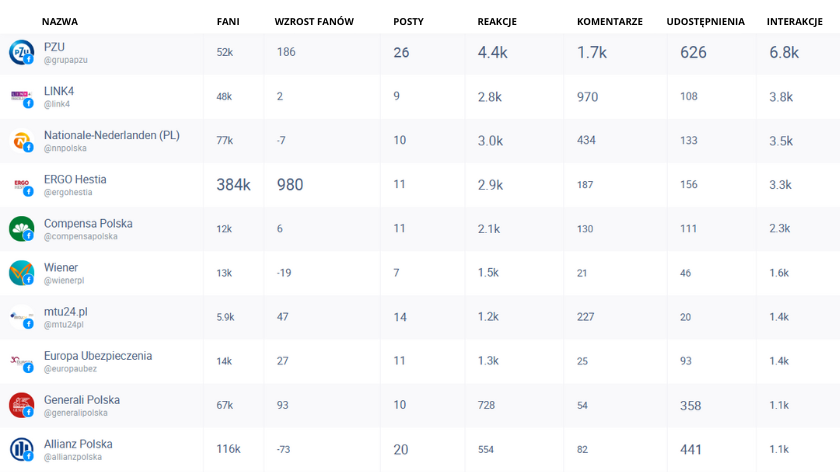Select the Nationale-Nederlanden orange logo icon
The image size is (840, 472).
click(21, 141)
